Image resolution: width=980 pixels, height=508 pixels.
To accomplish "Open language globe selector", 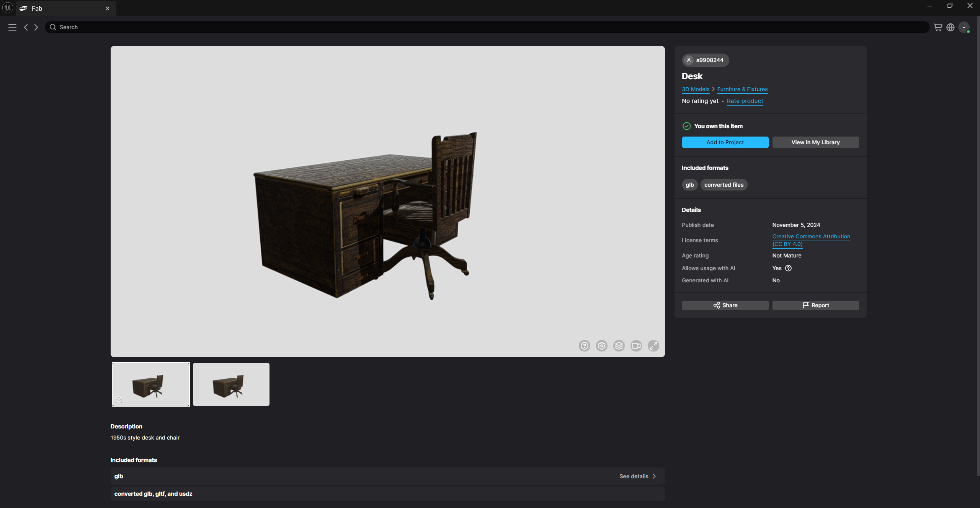I will click(x=950, y=27).
